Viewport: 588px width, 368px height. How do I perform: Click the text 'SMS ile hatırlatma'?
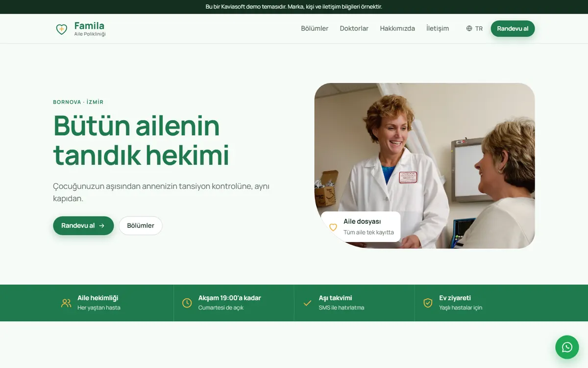pos(342,308)
